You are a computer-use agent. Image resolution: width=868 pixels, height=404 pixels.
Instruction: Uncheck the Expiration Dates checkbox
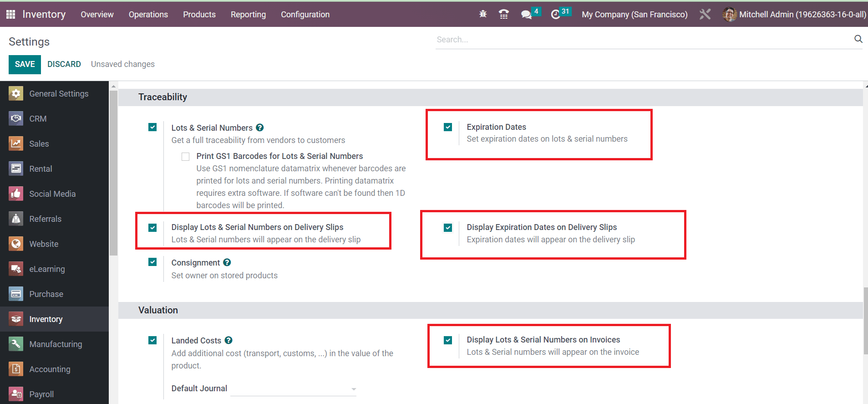point(448,127)
